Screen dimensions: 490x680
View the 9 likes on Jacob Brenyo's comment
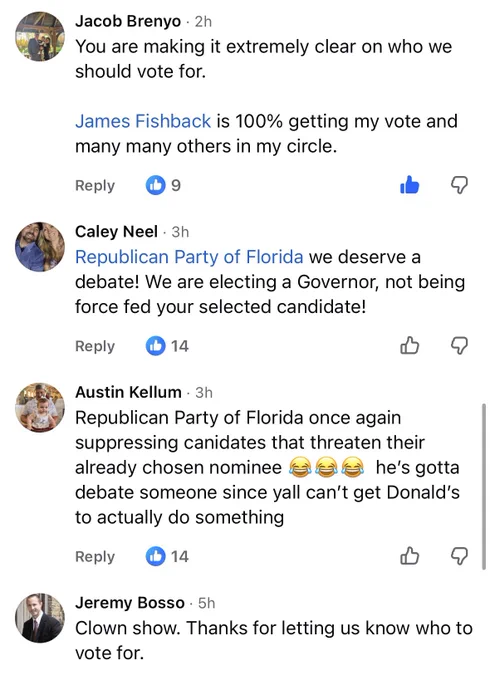coord(163,185)
